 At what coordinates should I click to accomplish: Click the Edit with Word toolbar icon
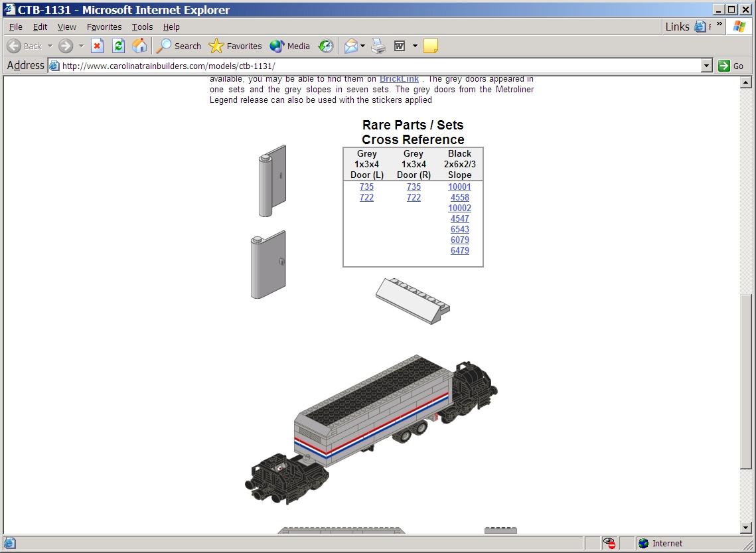click(x=400, y=46)
